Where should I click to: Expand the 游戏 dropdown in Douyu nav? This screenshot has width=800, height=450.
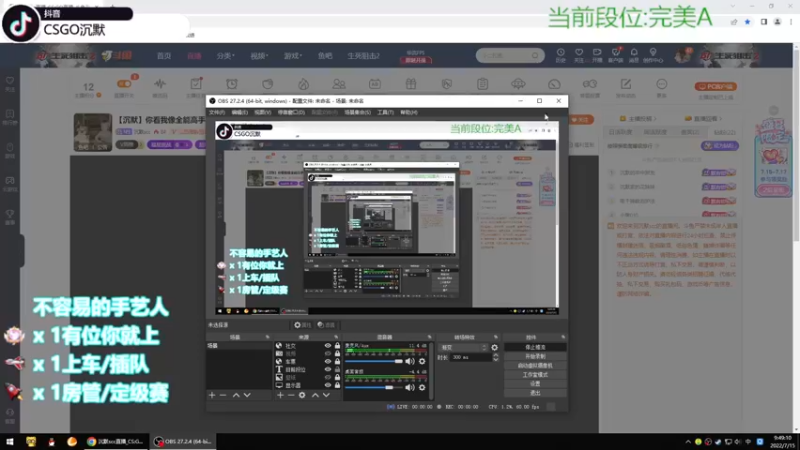(293, 56)
